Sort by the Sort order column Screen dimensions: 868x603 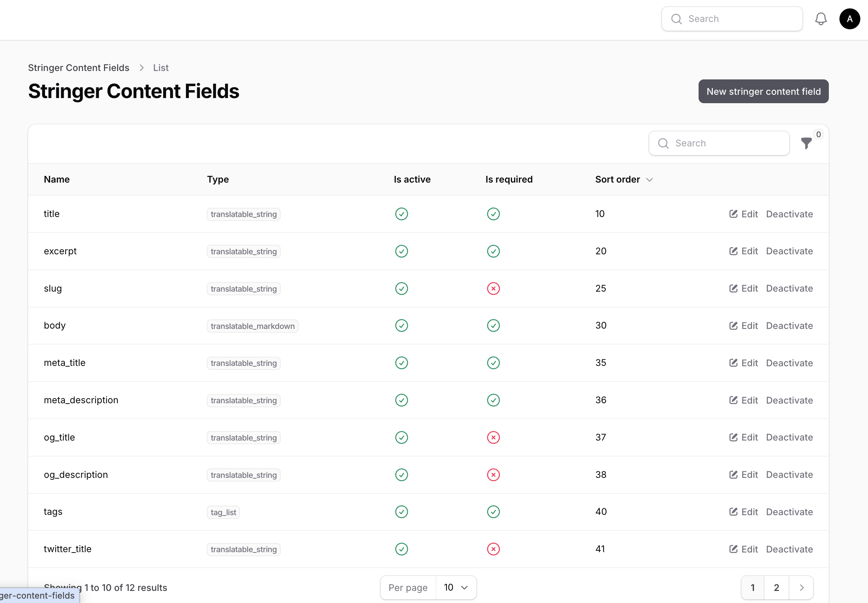624,179
